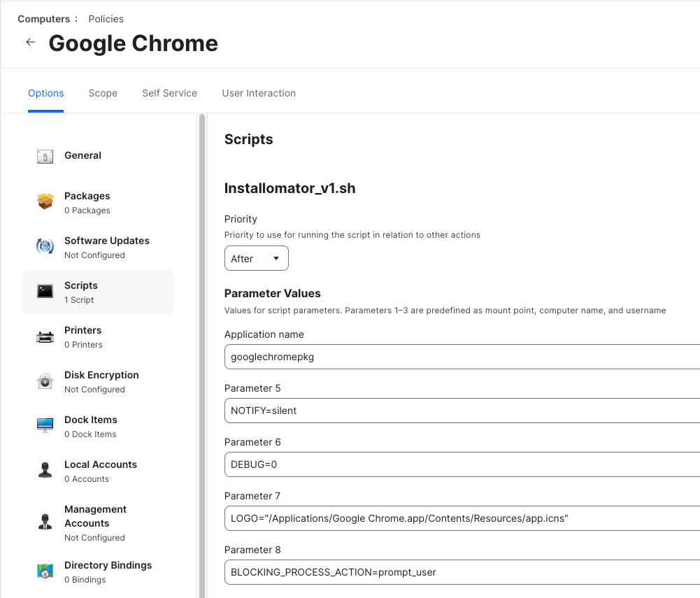This screenshot has height=598, width=700.
Task: Click the Dock Items monitor icon
Action: click(45, 425)
